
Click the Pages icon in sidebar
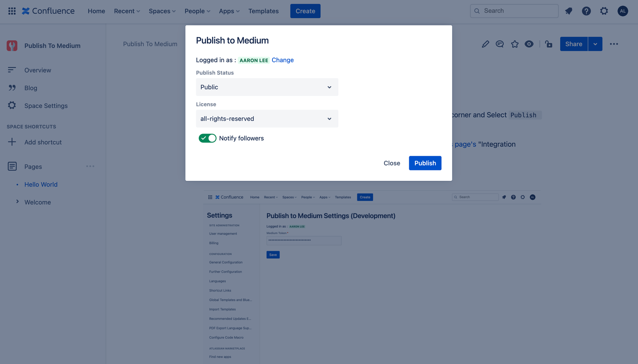[12, 166]
